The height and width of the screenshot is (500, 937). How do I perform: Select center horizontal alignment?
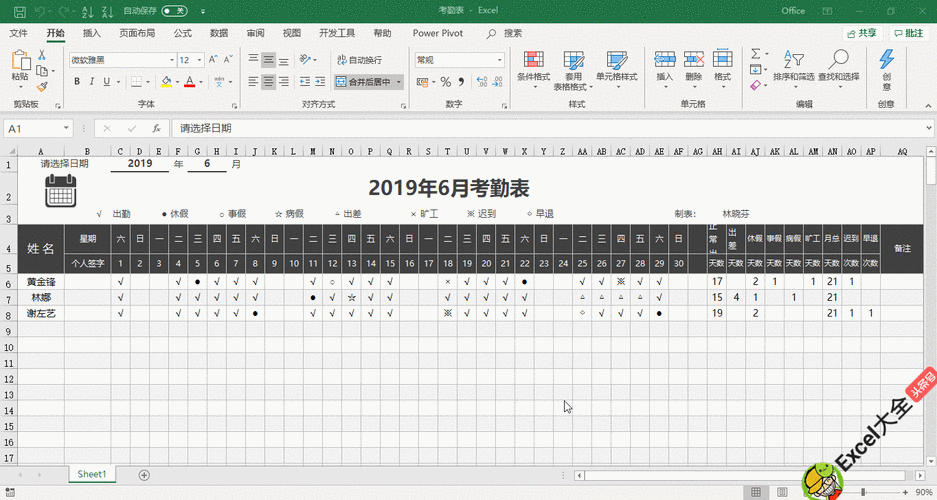click(x=268, y=81)
